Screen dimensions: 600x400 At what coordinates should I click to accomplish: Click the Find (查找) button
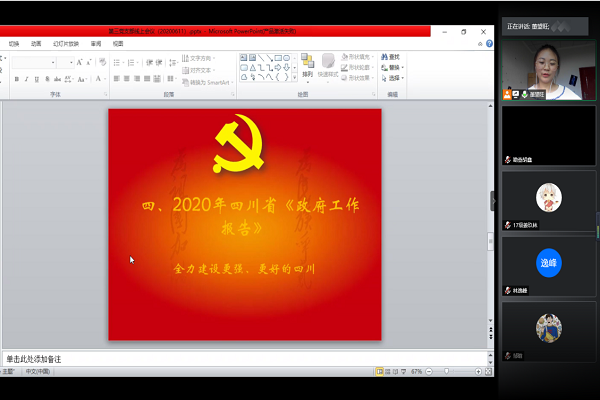pos(394,57)
